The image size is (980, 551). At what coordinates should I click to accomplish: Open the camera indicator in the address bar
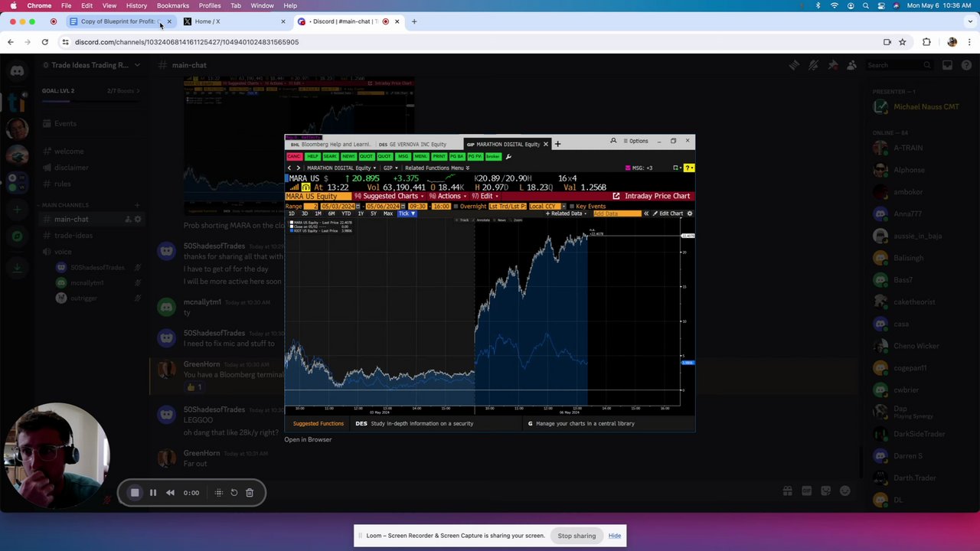pos(887,42)
